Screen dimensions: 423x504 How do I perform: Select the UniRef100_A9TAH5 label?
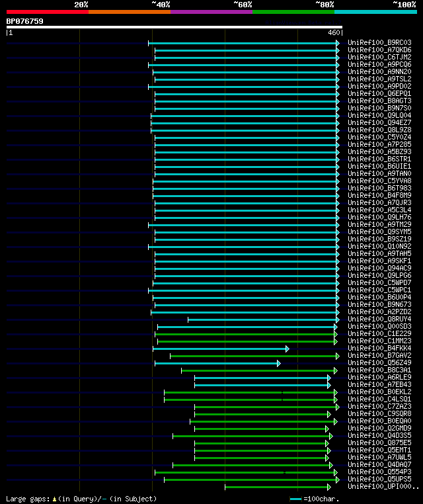click(x=379, y=253)
